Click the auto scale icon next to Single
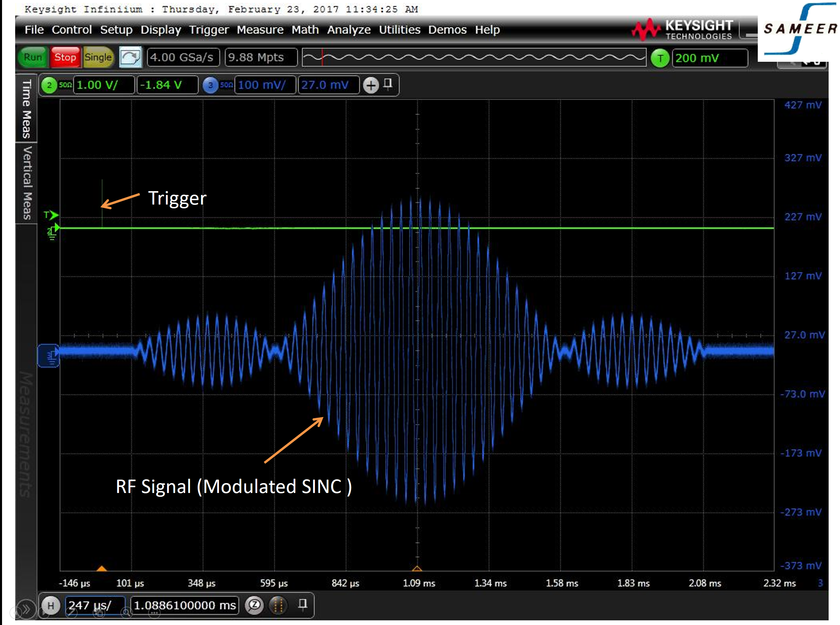The image size is (840, 625). pyautogui.click(x=130, y=57)
